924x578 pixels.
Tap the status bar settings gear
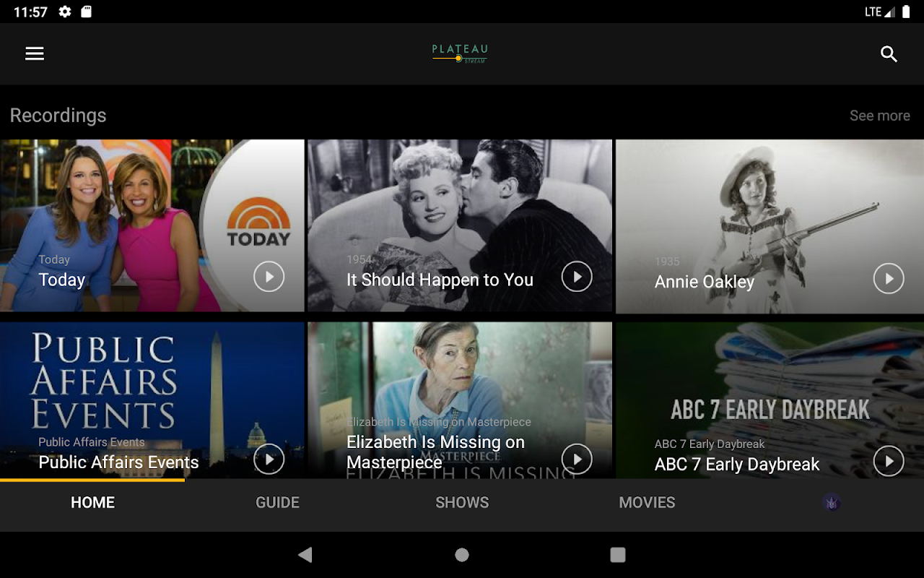65,12
